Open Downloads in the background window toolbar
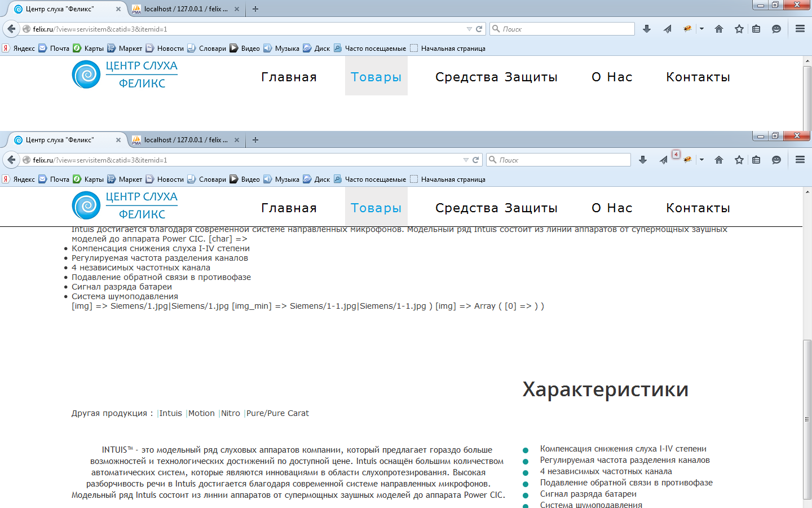Screen dimensions: 812x508 [647, 29]
